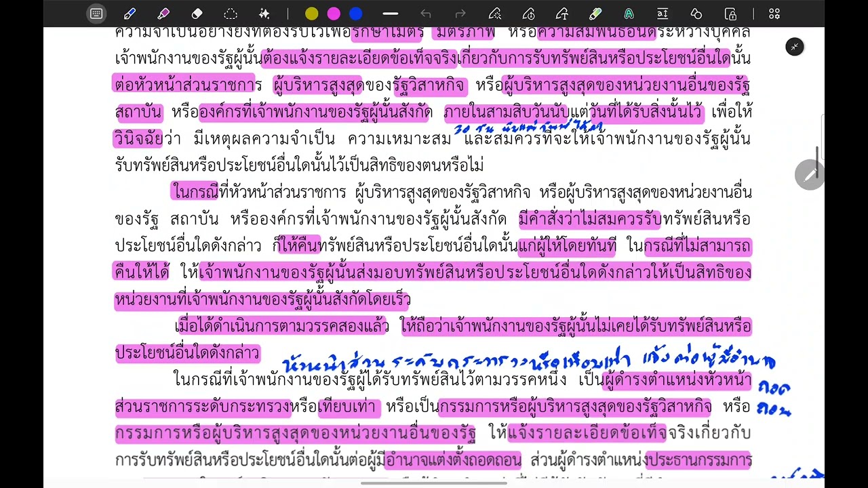
Task: Select the keyboard text input tool
Action: [96, 14]
